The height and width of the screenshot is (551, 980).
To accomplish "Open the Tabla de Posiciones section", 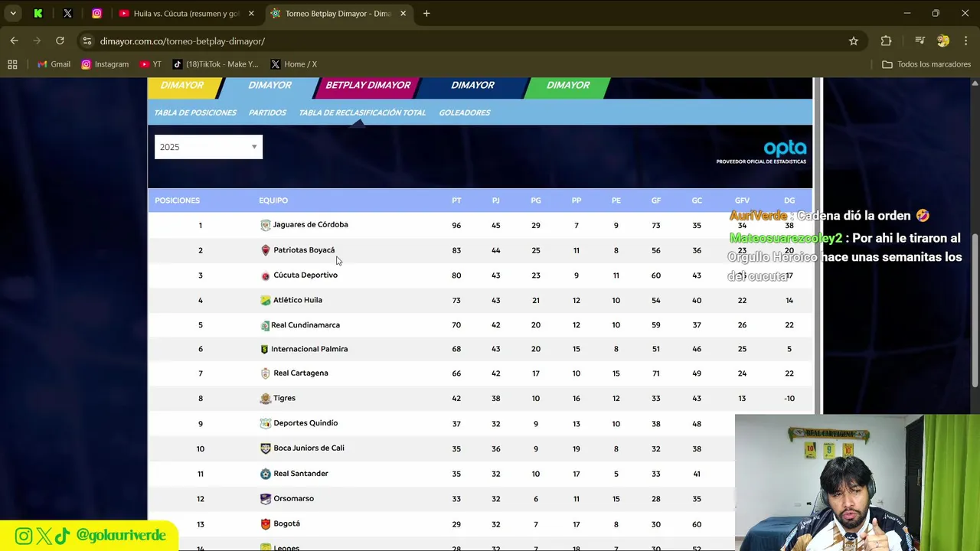I will point(195,112).
